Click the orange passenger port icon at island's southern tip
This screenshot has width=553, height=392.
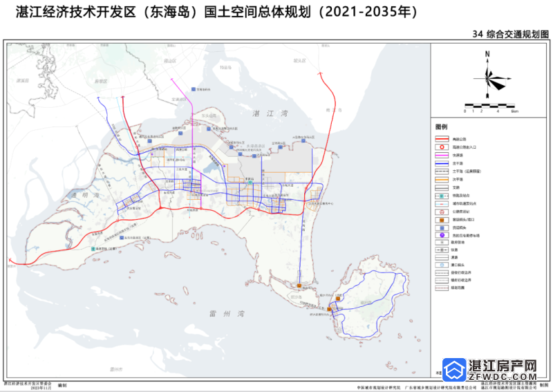click(299, 286)
